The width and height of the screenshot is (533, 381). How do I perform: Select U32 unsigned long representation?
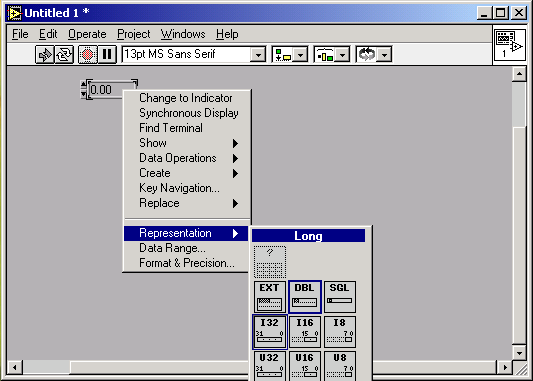click(x=270, y=366)
